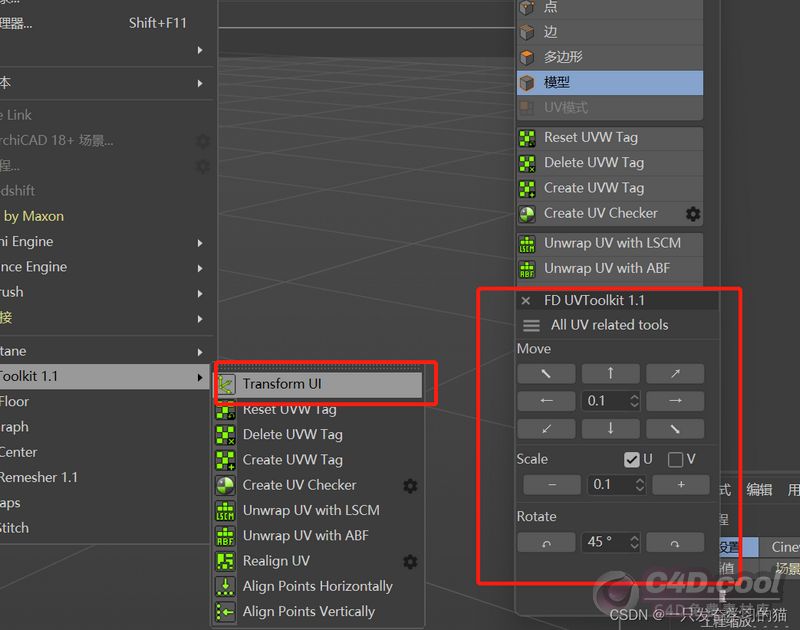Choose Align Points Horizontally entry
Image resolution: width=800 pixels, height=630 pixels.
click(x=318, y=586)
